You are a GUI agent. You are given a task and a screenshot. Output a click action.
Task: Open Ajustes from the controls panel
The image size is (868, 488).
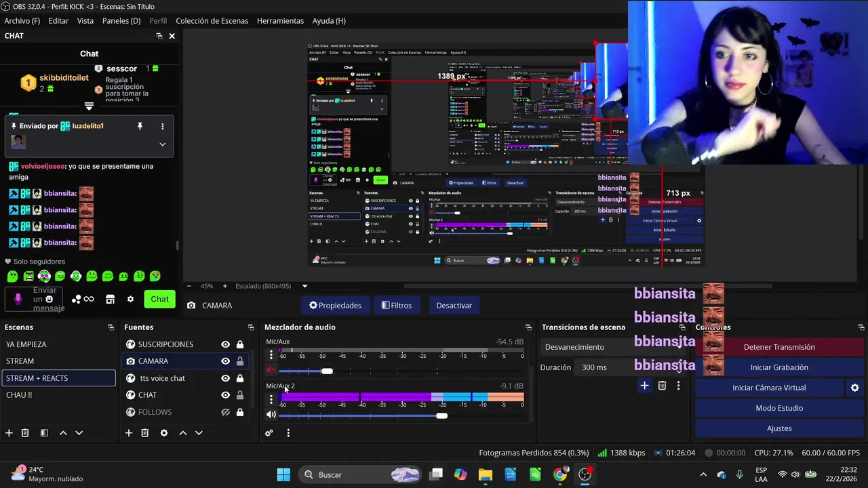click(x=779, y=428)
